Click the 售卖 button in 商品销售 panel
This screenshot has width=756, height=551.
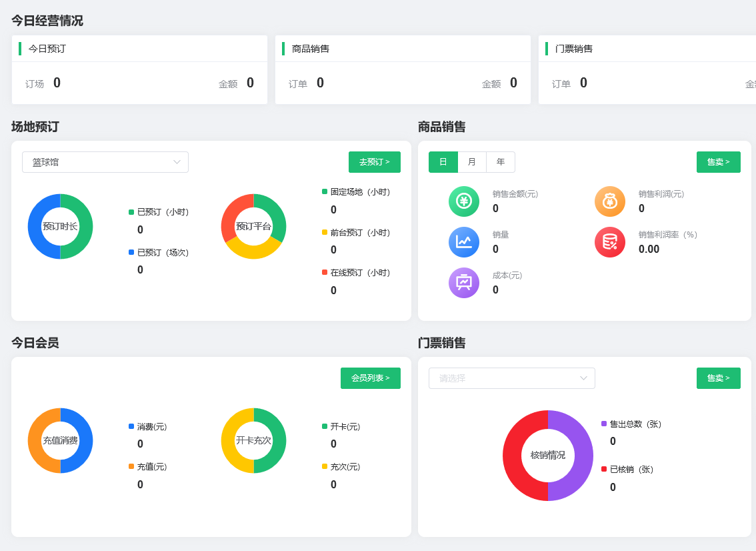(x=718, y=161)
